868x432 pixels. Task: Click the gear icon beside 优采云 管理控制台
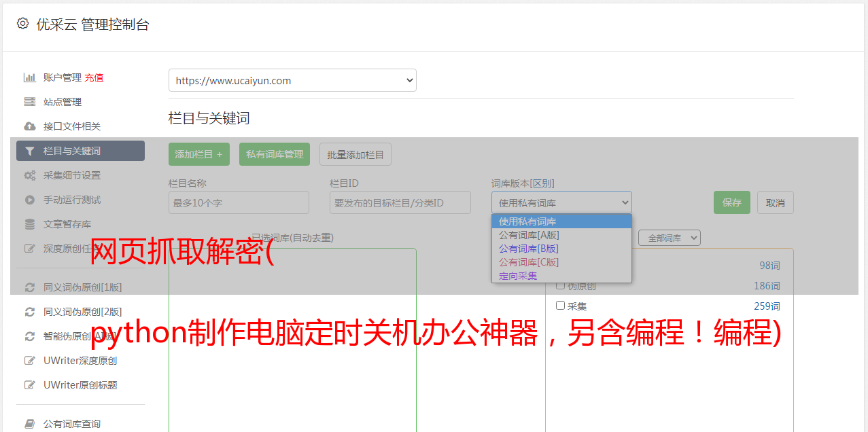(x=22, y=24)
